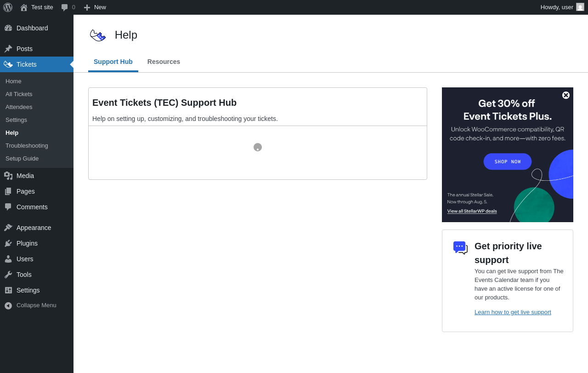The image size is (588, 373).
Task: Click the Plugins plug icon
Action: (8, 243)
